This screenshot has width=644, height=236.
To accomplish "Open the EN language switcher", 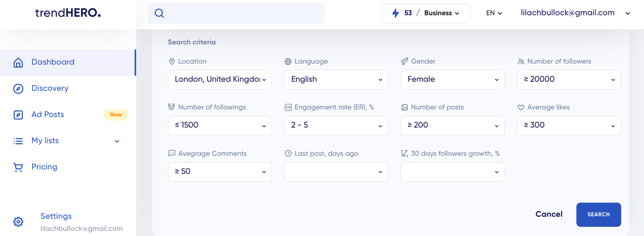I will [x=494, y=13].
